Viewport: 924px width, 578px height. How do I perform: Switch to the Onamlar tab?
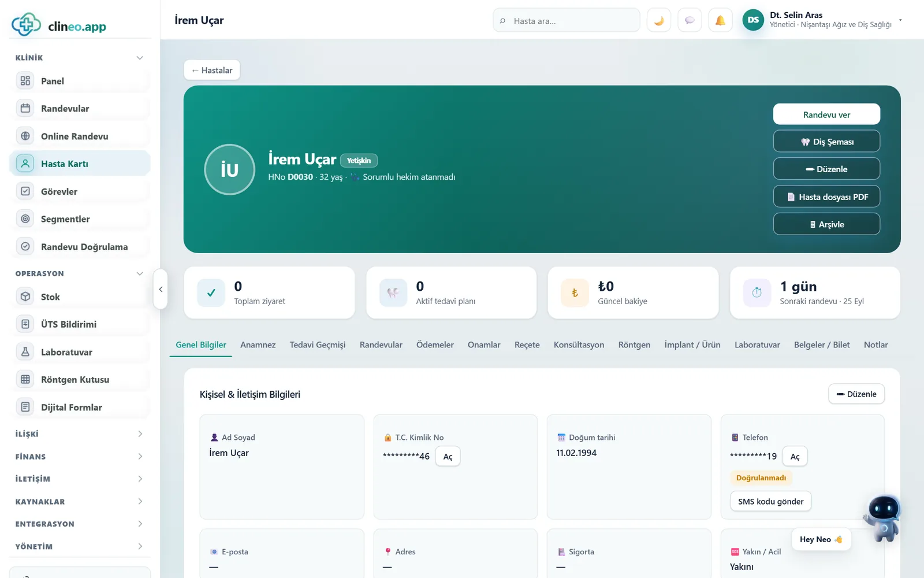484,344
